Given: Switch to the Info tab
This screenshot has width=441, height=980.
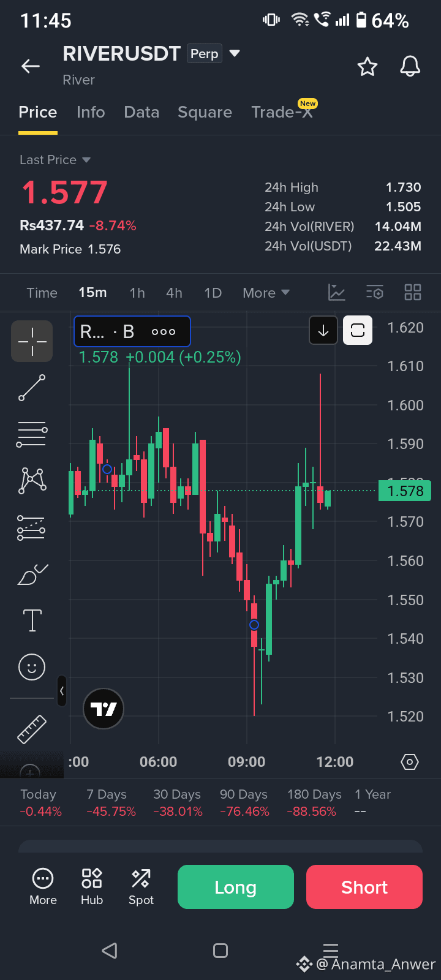Looking at the screenshot, I should 91,112.
